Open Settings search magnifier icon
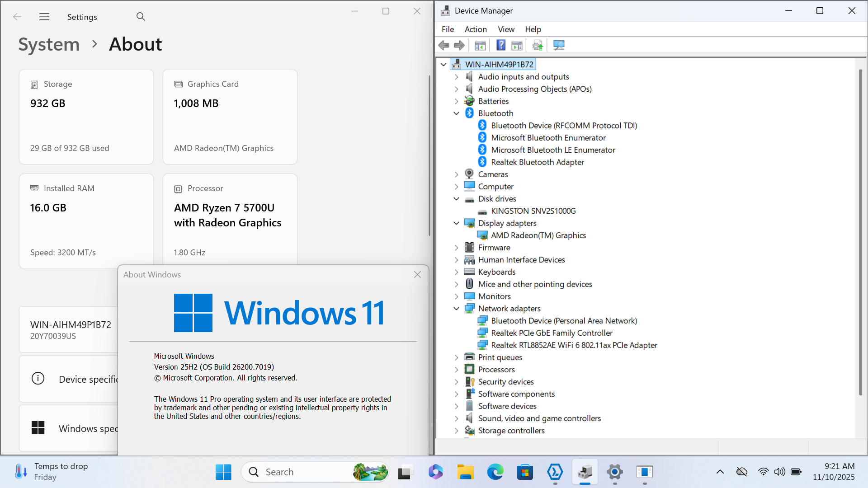The image size is (868, 488). point(141,17)
